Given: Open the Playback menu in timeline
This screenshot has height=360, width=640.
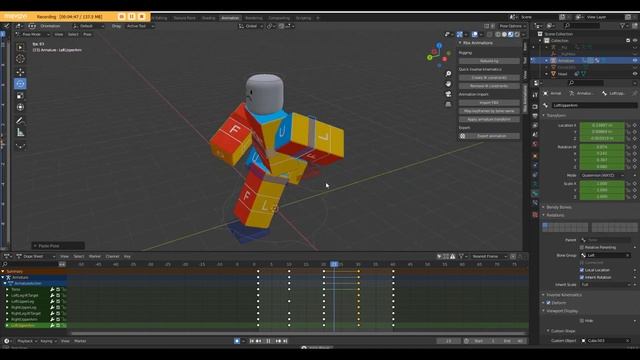Looking at the screenshot, I should pyautogui.click(x=27, y=341).
